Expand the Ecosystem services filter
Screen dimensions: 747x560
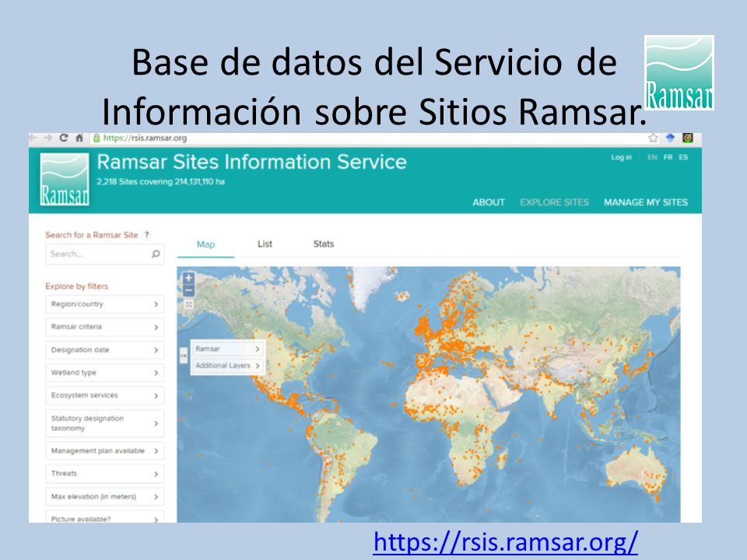click(x=105, y=396)
